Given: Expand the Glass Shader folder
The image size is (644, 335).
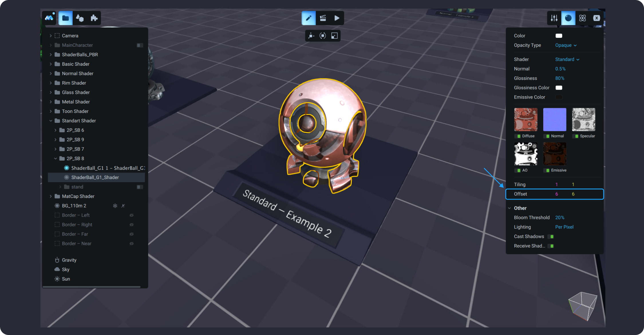Looking at the screenshot, I should [51, 92].
